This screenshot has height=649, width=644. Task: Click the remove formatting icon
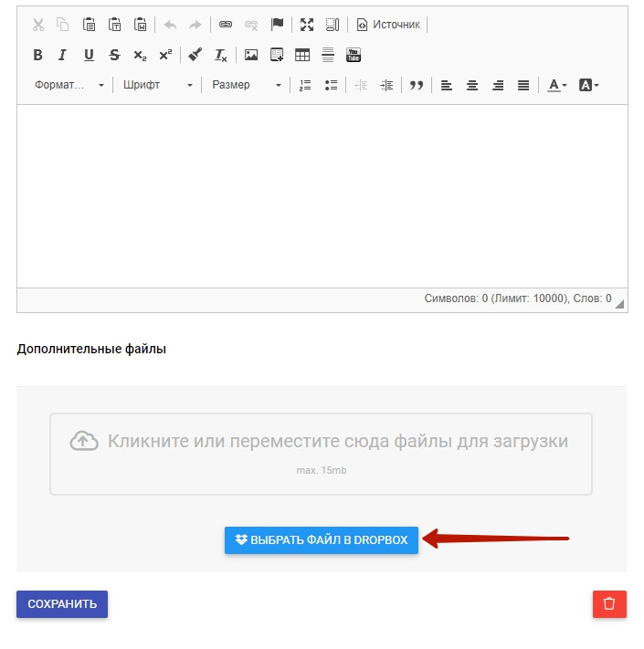click(220, 55)
